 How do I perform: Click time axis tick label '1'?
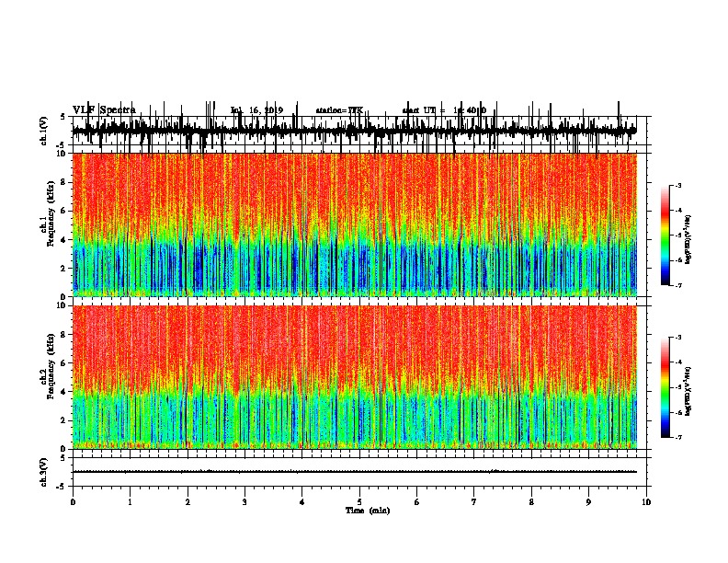click(130, 502)
